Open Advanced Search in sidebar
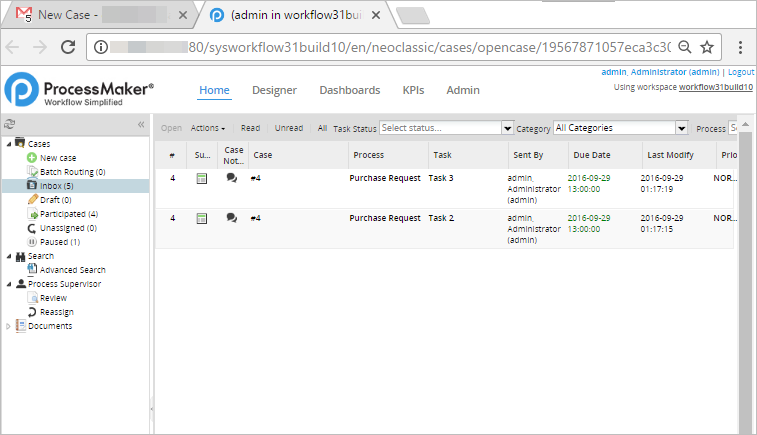The width and height of the screenshot is (757, 435). pyautogui.click(x=72, y=270)
